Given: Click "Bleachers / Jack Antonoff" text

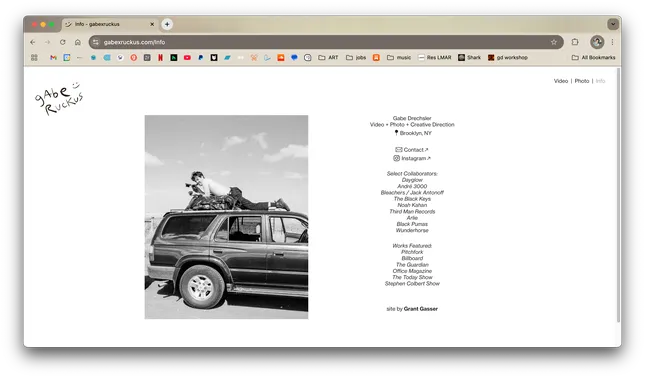Looking at the screenshot, I should [412, 192].
